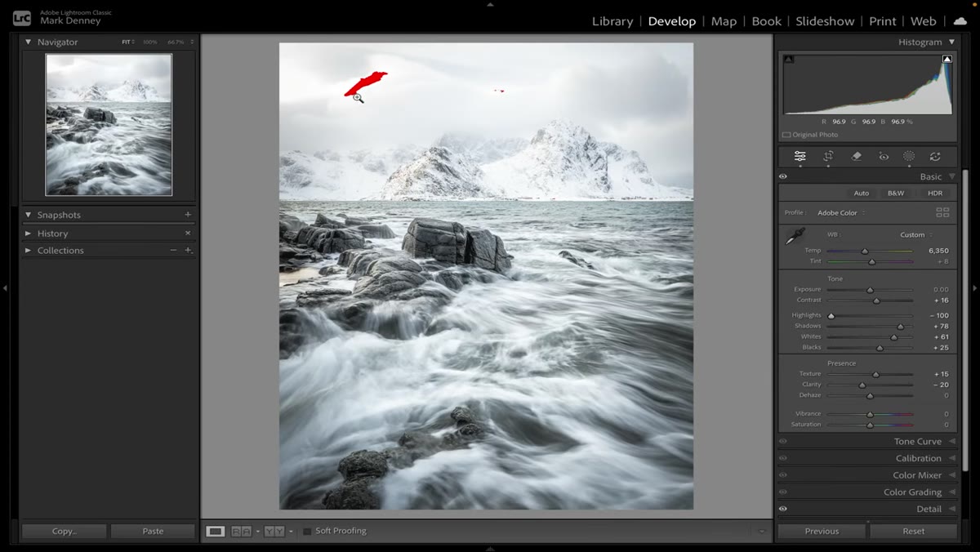This screenshot has height=552, width=980.
Task: Expand the History panel
Action: tap(28, 234)
